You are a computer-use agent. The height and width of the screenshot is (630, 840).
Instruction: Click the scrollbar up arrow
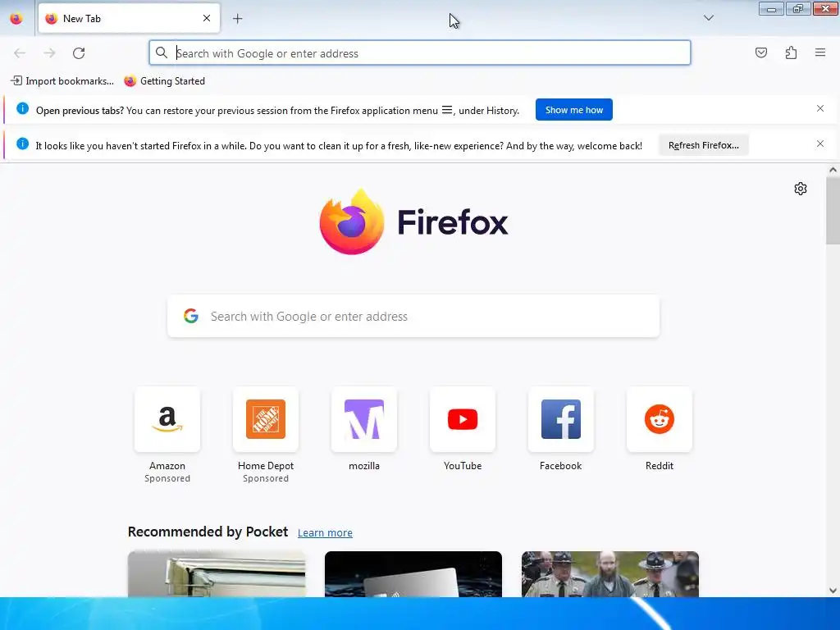(x=833, y=170)
